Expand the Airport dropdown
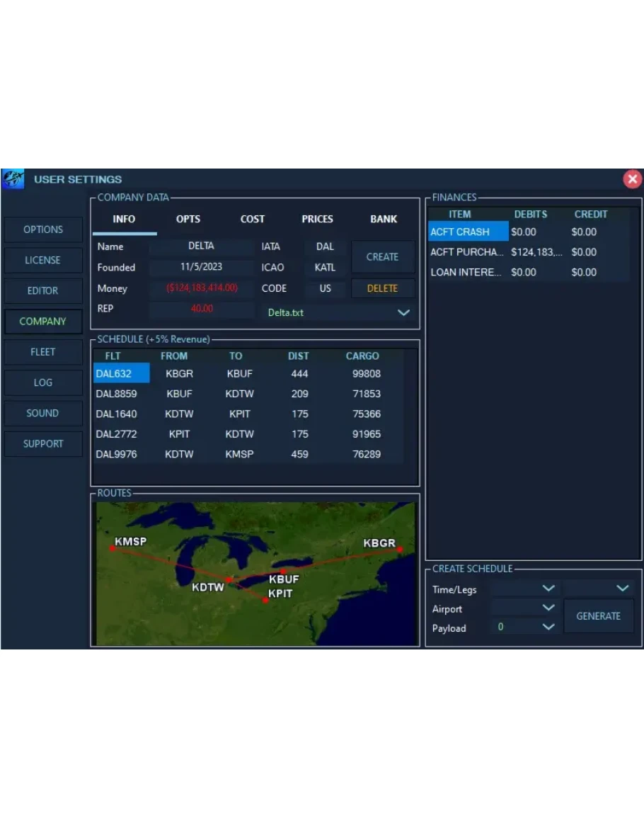644x818 pixels. 547,608
